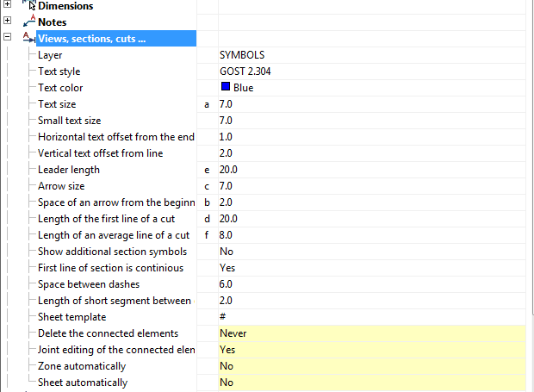The height and width of the screenshot is (392, 534).
Task: Click the Notes category icon
Action: pyautogui.click(x=29, y=22)
